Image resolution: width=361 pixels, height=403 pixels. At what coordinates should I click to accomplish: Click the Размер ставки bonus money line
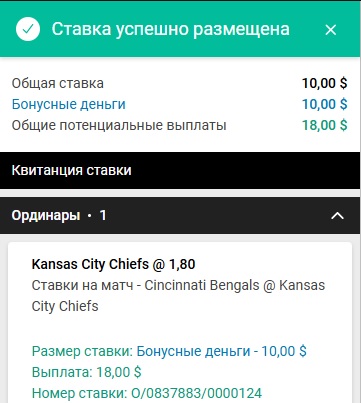point(169,351)
